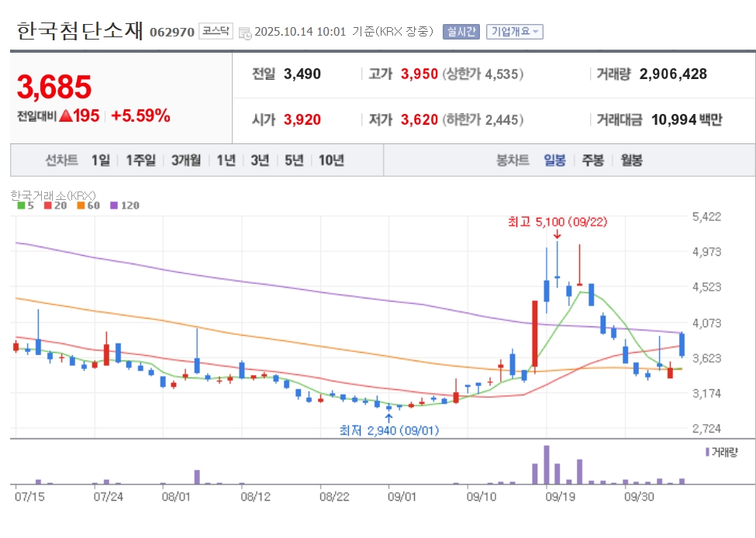756x538 pixels.
Task: Click the 전일 value 3,490
Action: [x=302, y=74]
